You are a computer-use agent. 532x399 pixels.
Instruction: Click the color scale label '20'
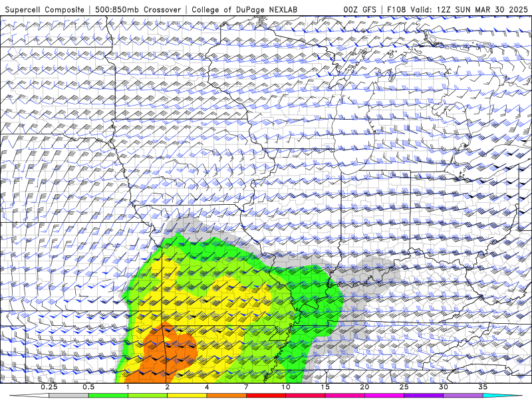(364, 387)
